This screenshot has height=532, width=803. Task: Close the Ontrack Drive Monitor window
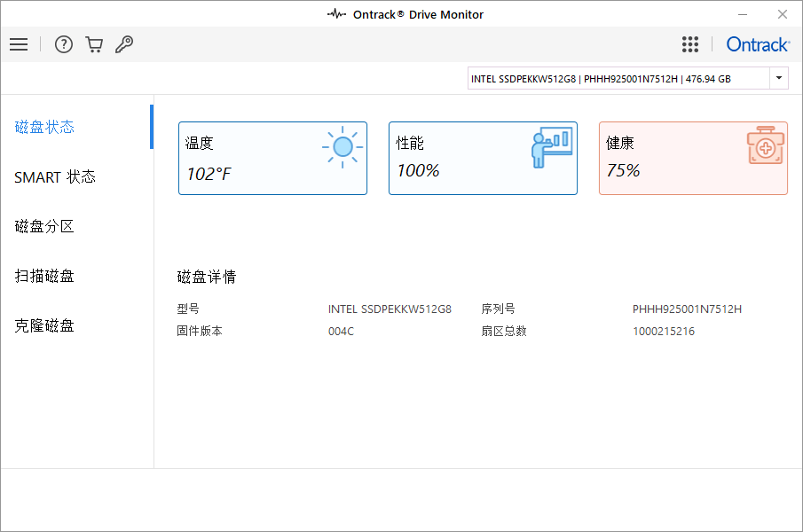click(783, 14)
